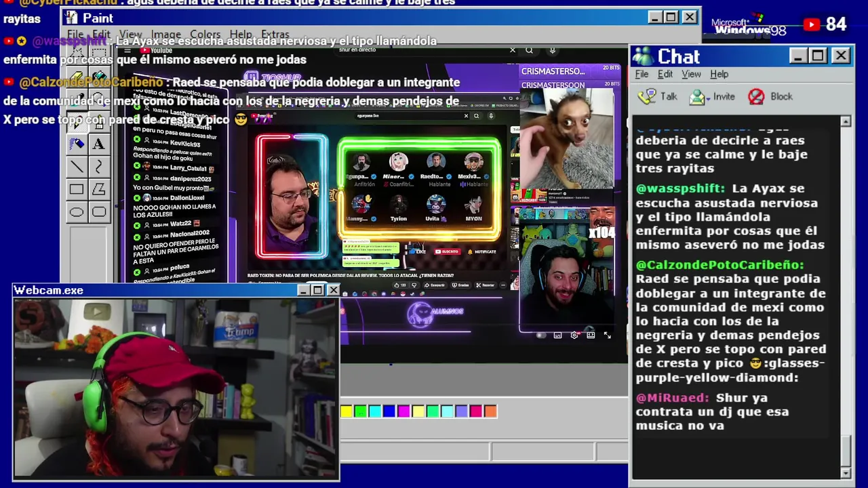868x488 pixels.
Task: Click the red YouTube icon beside 84
Action: coord(812,25)
